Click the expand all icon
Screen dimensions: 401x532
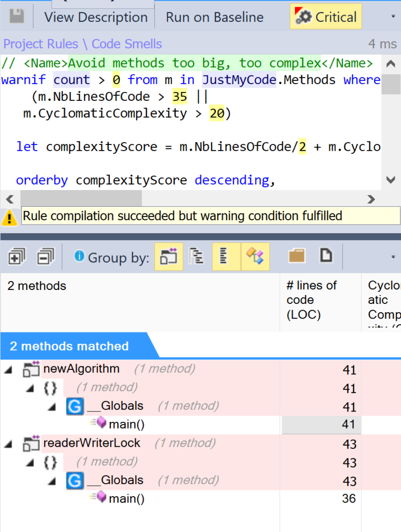(x=17, y=256)
